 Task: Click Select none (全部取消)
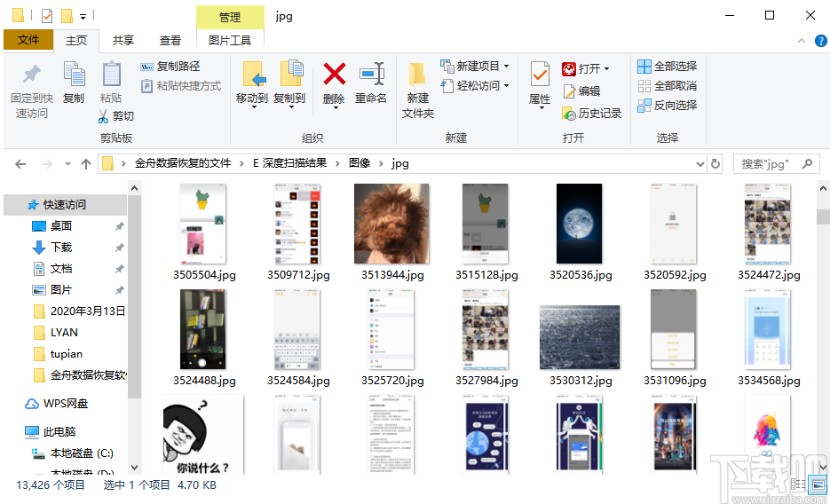(x=667, y=86)
